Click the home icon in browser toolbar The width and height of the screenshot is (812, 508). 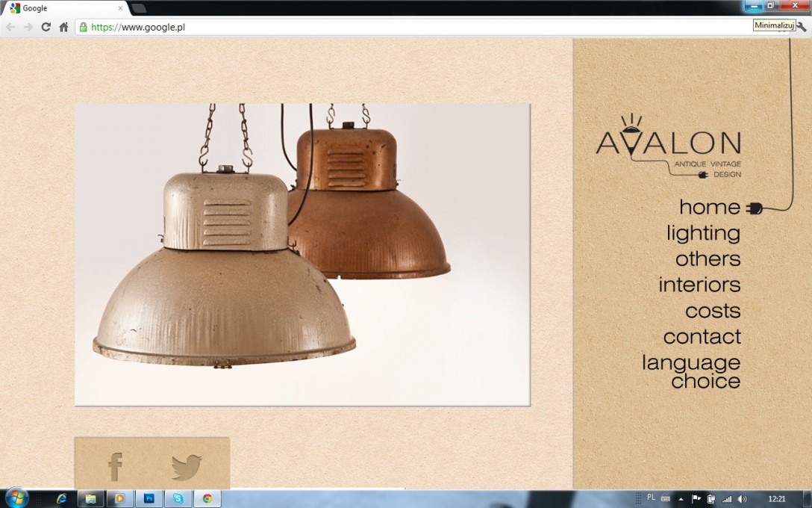pos(63,27)
